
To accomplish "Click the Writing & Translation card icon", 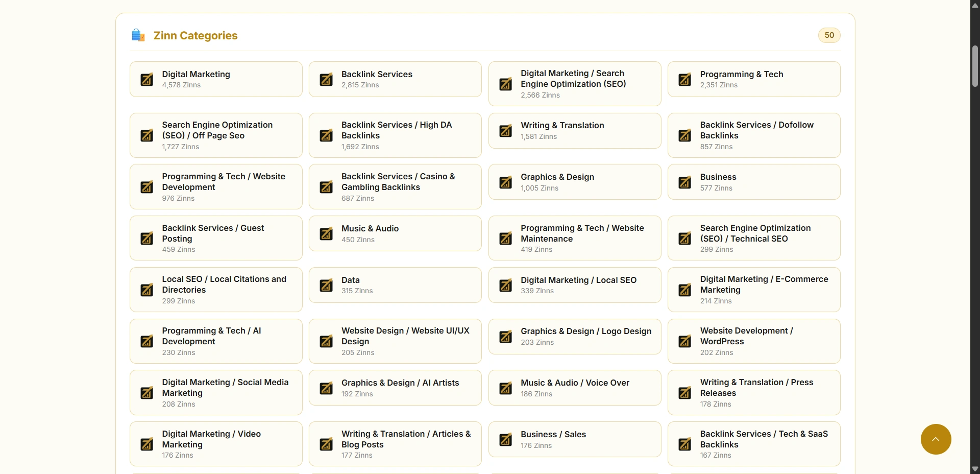I will [506, 131].
